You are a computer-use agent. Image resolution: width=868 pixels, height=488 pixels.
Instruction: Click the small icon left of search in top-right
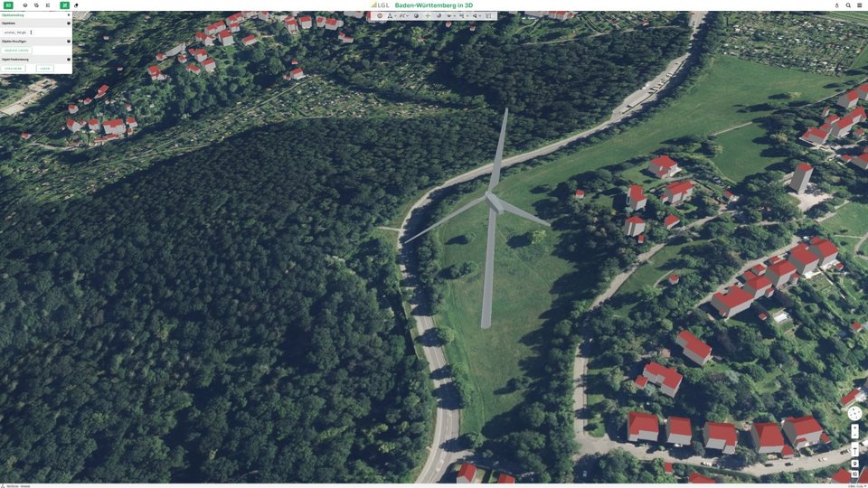836,5
